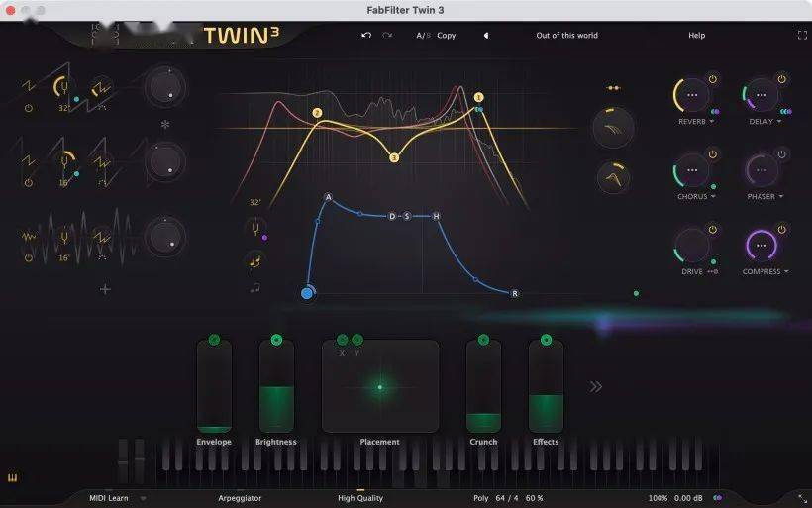Toggle Compress effect power button

point(781,230)
